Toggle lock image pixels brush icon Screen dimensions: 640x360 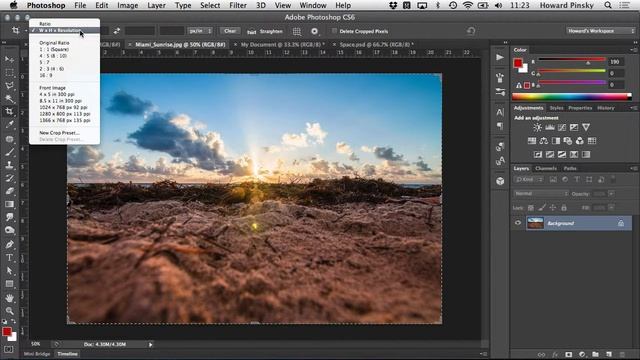[x=542, y=208]
